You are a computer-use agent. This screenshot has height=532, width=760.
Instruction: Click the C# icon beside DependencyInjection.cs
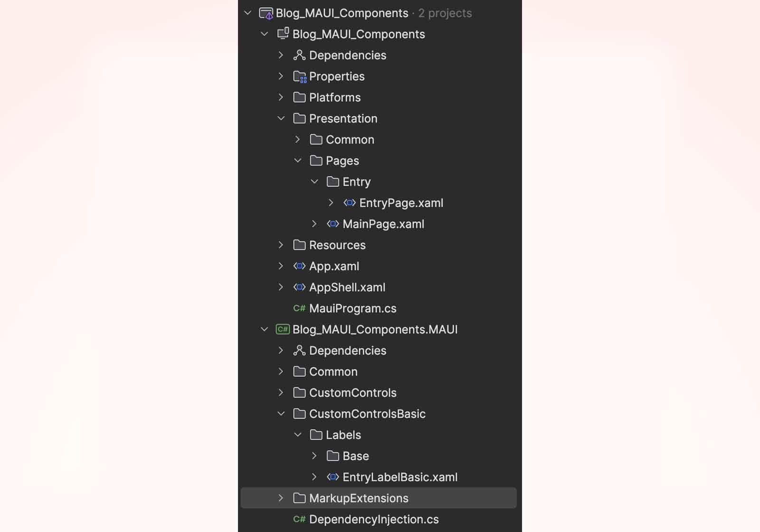coord(299,520)
